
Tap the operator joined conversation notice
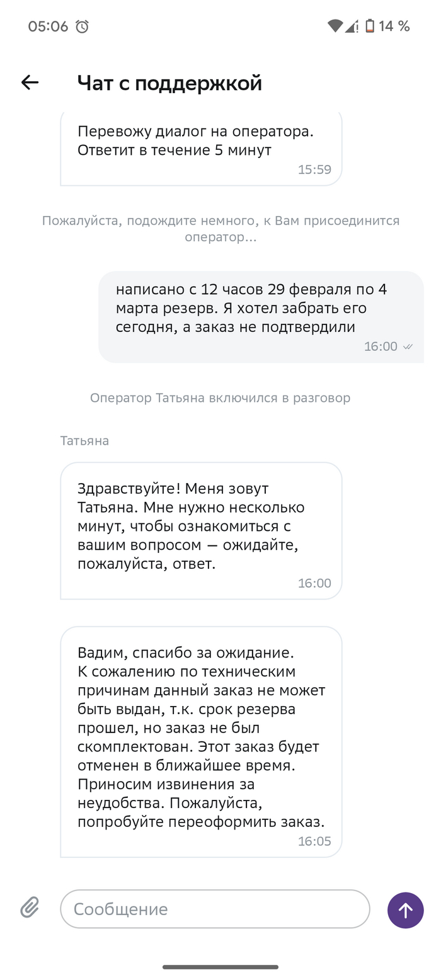pos(220,398)
